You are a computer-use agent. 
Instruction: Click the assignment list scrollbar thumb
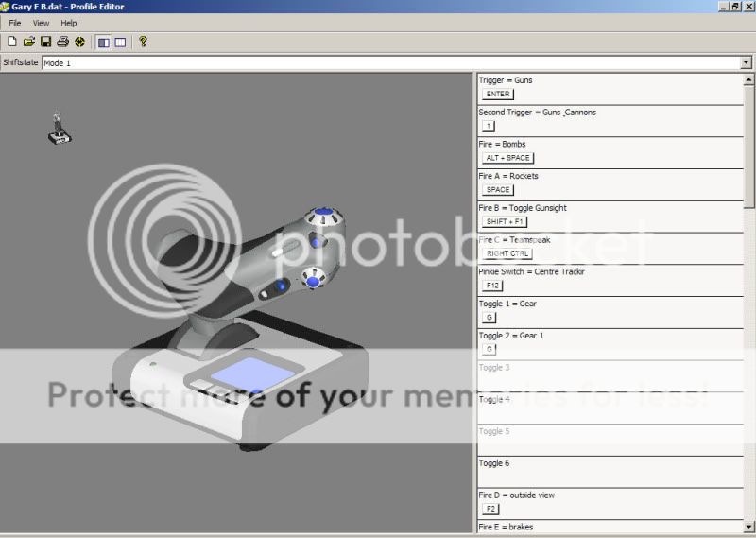pyautogui.click(x=748, y=147)
